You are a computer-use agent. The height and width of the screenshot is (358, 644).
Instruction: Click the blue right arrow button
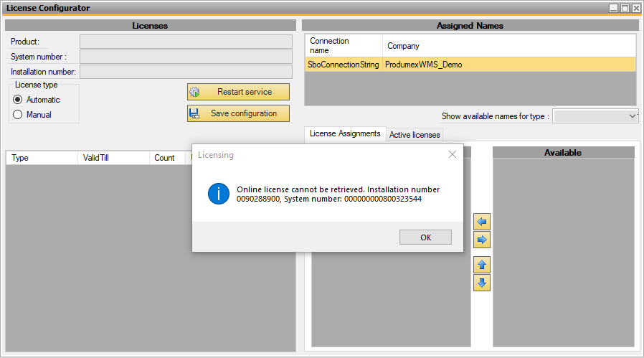tap(482, 240)
